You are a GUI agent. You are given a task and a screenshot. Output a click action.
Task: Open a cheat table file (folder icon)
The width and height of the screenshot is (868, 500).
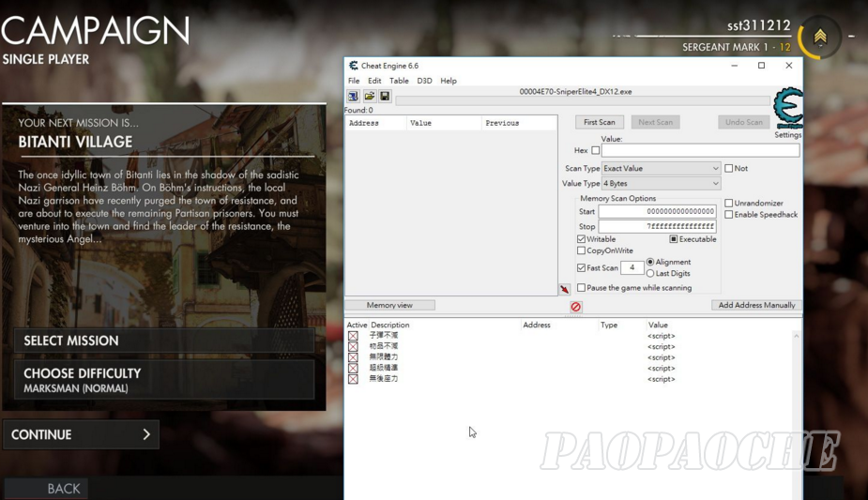[x=369, y=97]
